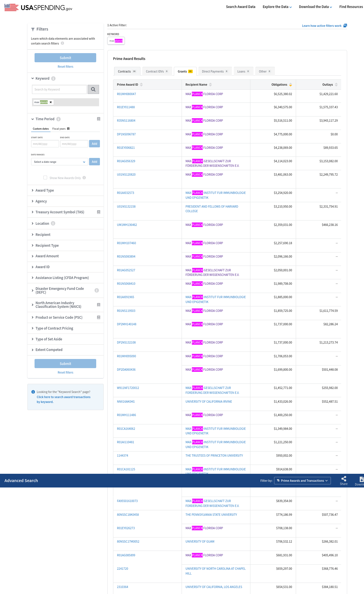Click the Download icon in Advanced Search bar
Viewport: 364px width, 594px height.
point(361,479)
